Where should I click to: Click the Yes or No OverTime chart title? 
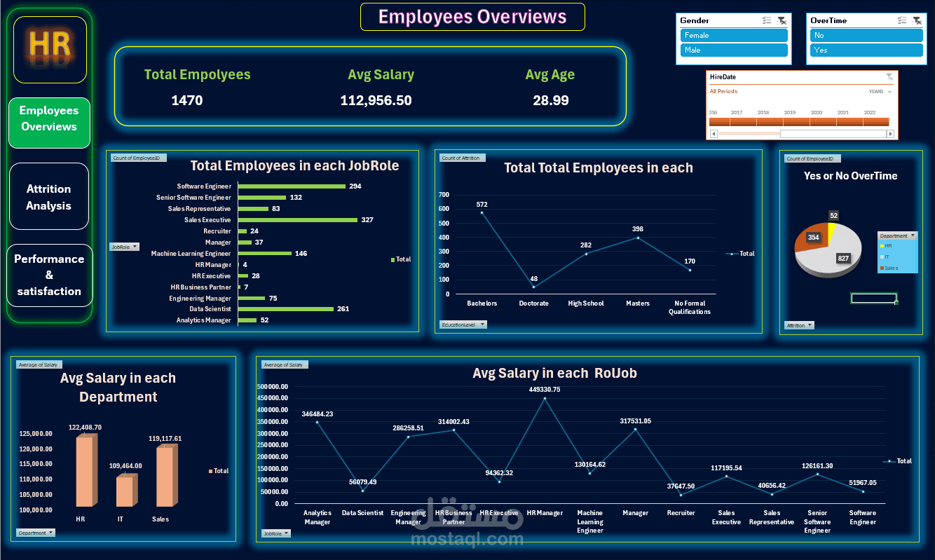point(850,176)
